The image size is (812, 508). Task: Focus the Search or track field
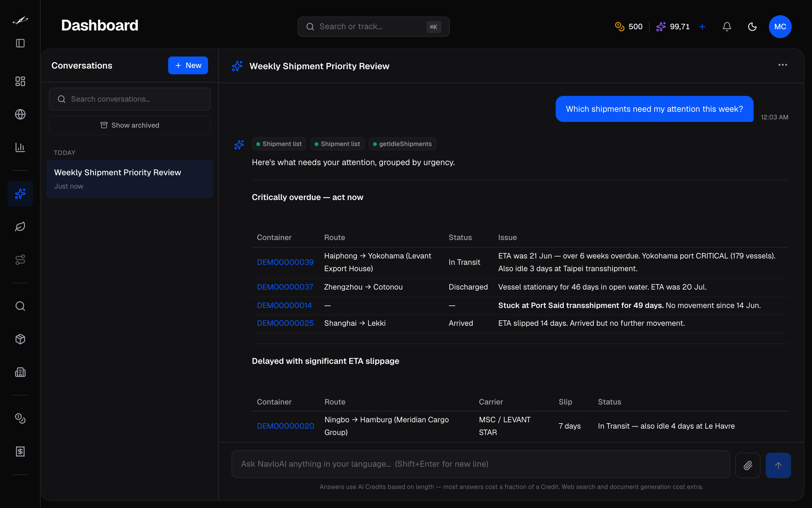[373, 27]
